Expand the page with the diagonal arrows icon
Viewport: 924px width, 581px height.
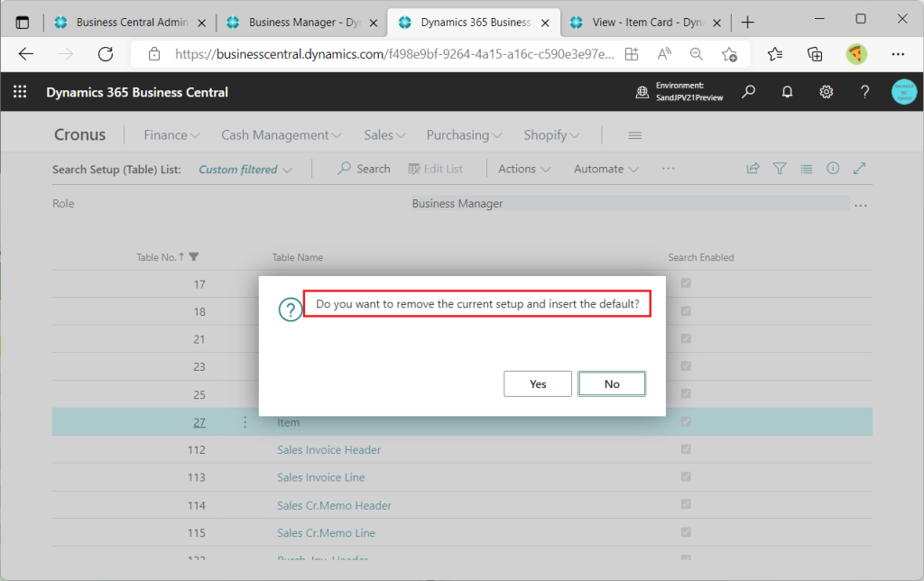tap(859, 169)
